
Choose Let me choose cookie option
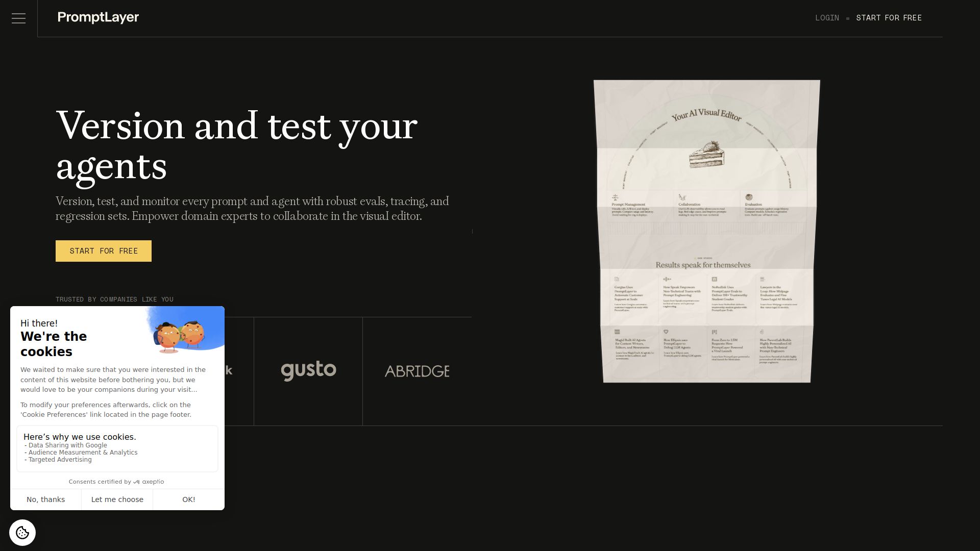117,499
